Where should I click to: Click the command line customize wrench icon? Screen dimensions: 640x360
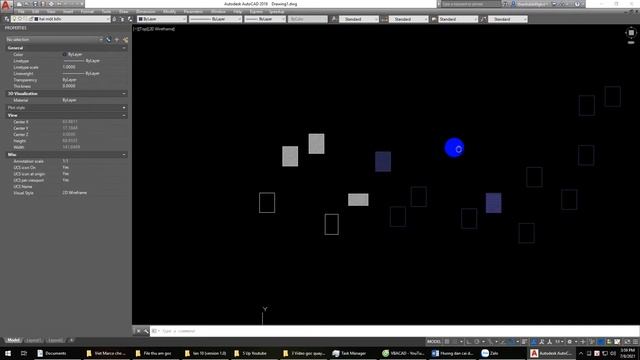146,331
